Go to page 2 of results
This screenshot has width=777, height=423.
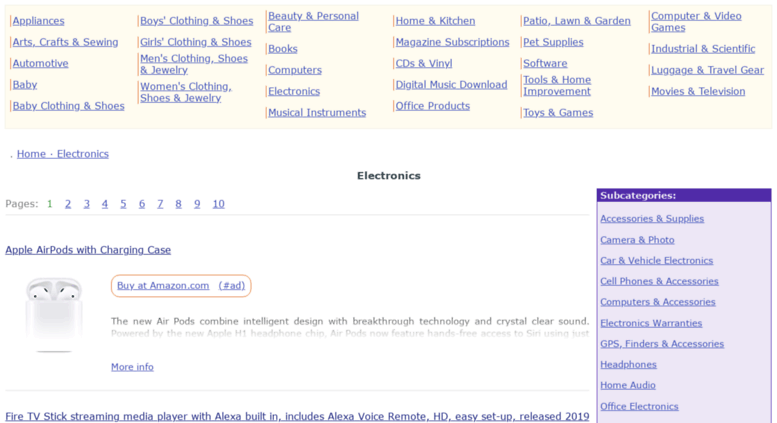[x=68, y=204]
